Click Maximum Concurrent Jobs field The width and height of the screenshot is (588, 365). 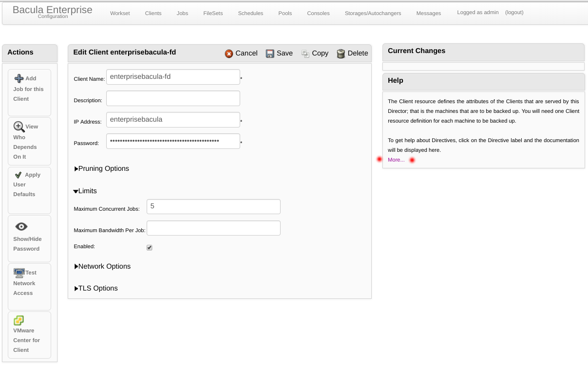pos(213,206)
